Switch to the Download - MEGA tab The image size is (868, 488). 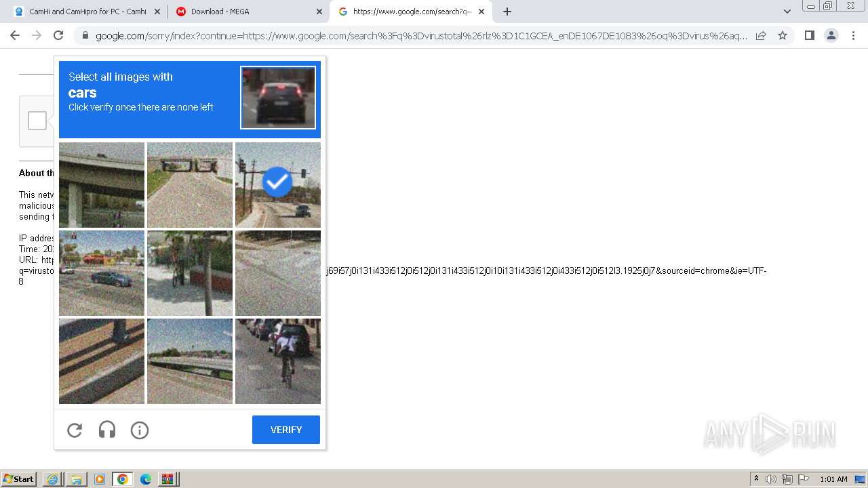pos(248,12)
